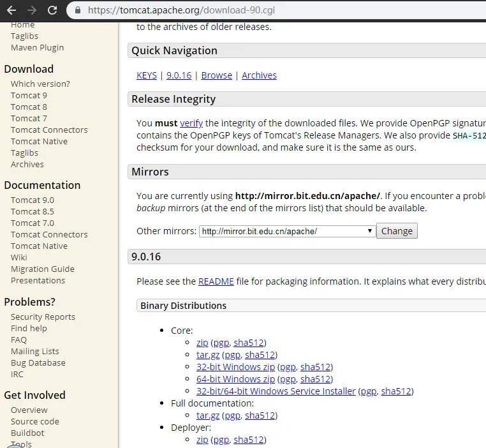
Task: Click the Change mirror button
Action: (397, 231)
